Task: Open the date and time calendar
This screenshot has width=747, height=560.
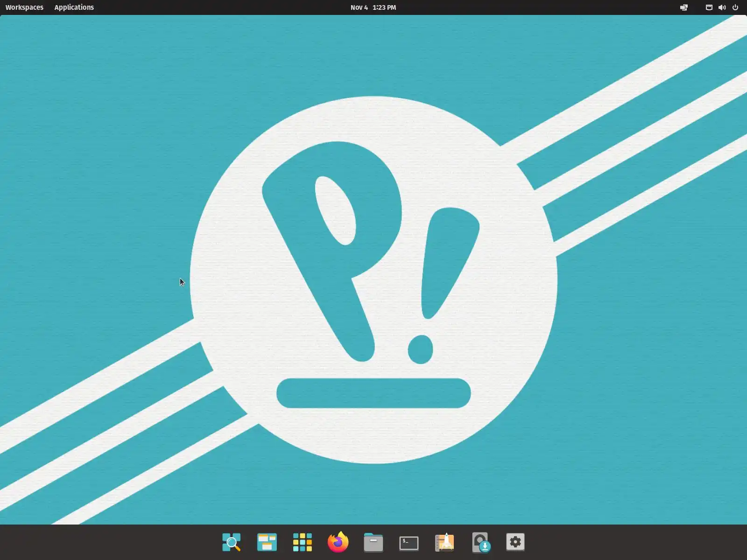Action: pyautogui.click(x=373, y=7)
